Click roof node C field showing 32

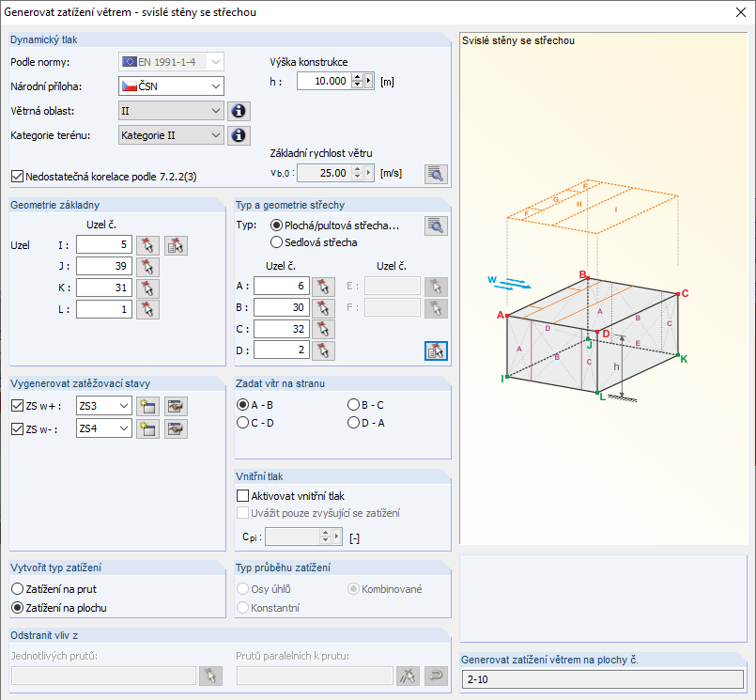[281, 329]
